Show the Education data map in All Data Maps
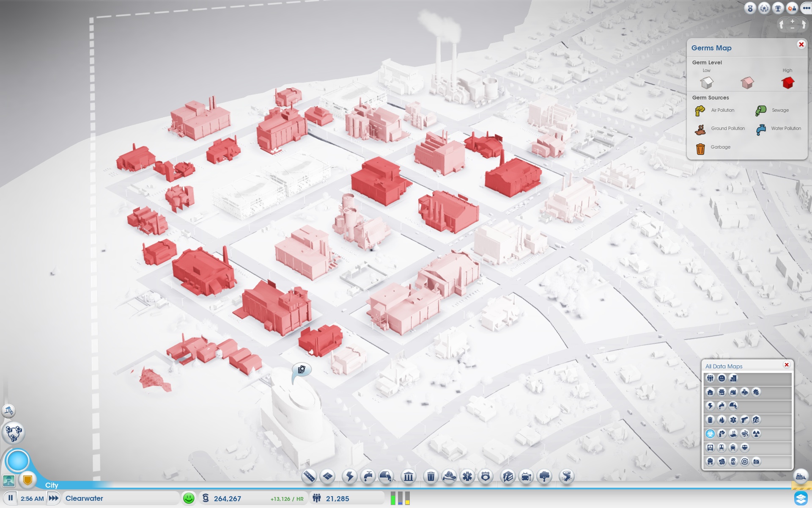This screenshot has height=508, width=812. 756,420
